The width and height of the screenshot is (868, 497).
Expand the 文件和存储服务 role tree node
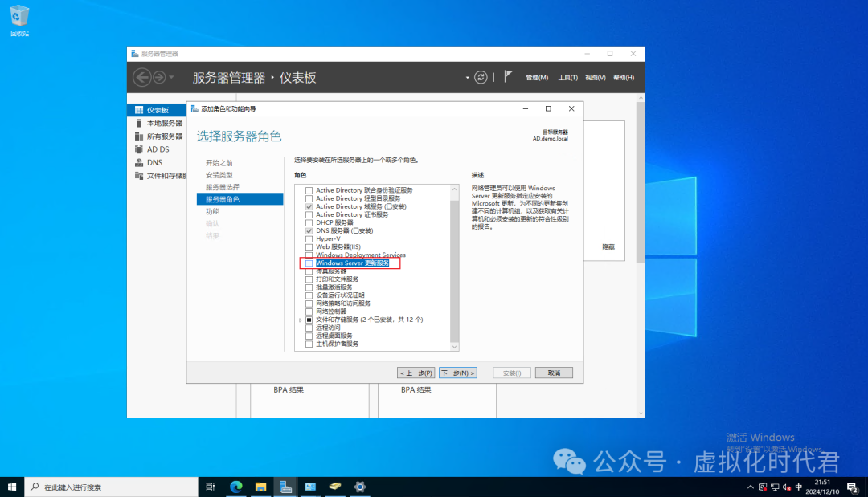pyautogui.click(x=301, y=320)
